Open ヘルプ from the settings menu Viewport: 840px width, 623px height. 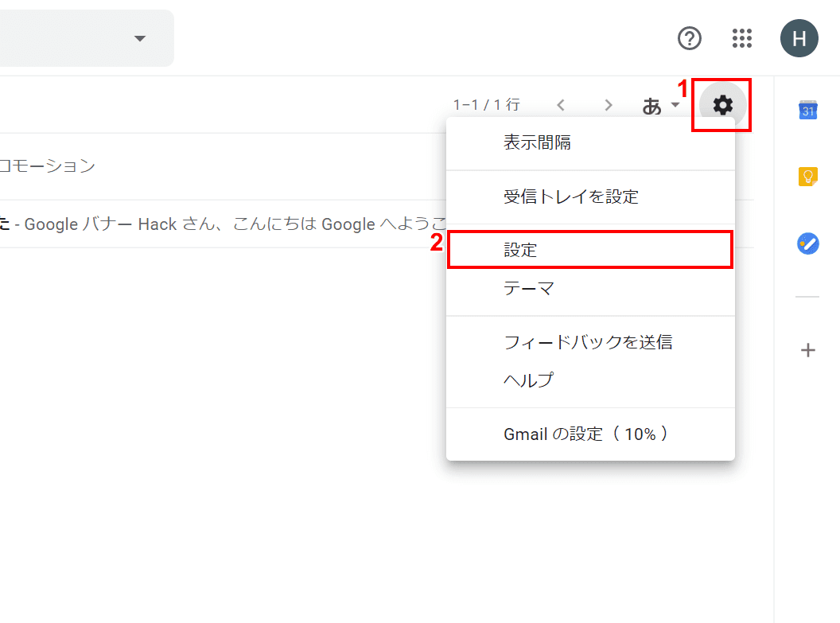(x=590, y=380)
